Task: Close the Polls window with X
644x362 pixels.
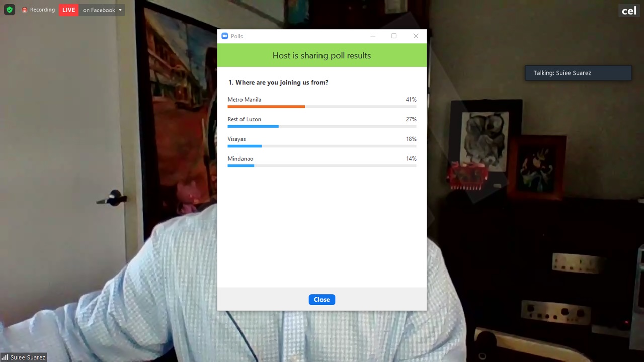Action: tap(416, 36)
